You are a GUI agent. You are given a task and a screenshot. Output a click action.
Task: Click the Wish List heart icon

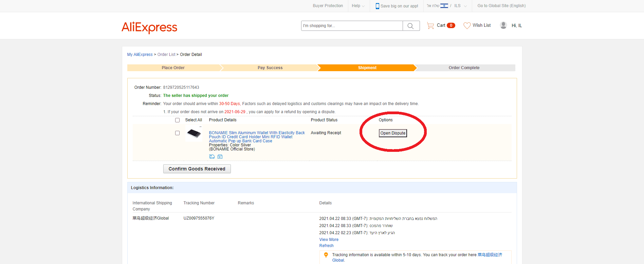click(x=467, y=25)
